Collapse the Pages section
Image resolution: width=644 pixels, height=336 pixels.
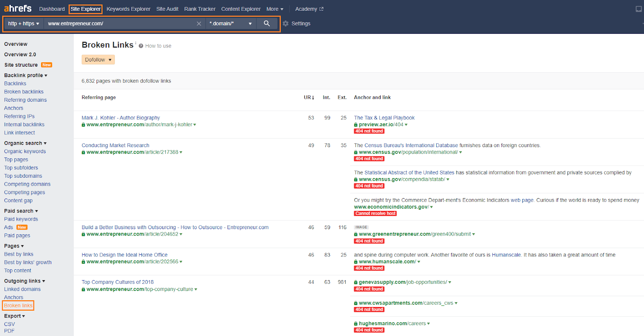[x=14, y=246]
